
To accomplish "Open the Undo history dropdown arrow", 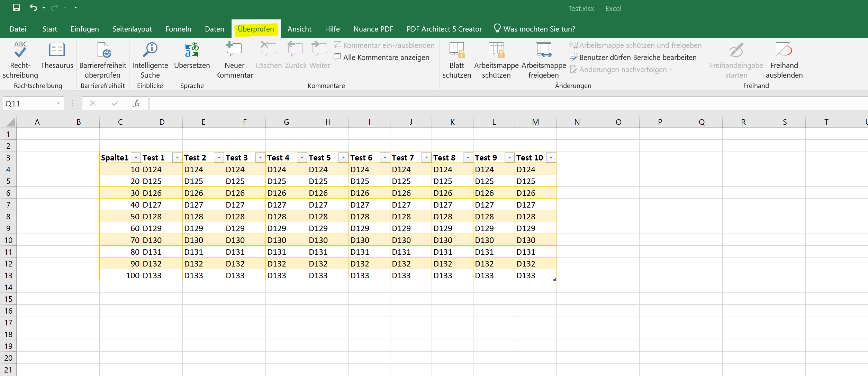I will point(44,8).
